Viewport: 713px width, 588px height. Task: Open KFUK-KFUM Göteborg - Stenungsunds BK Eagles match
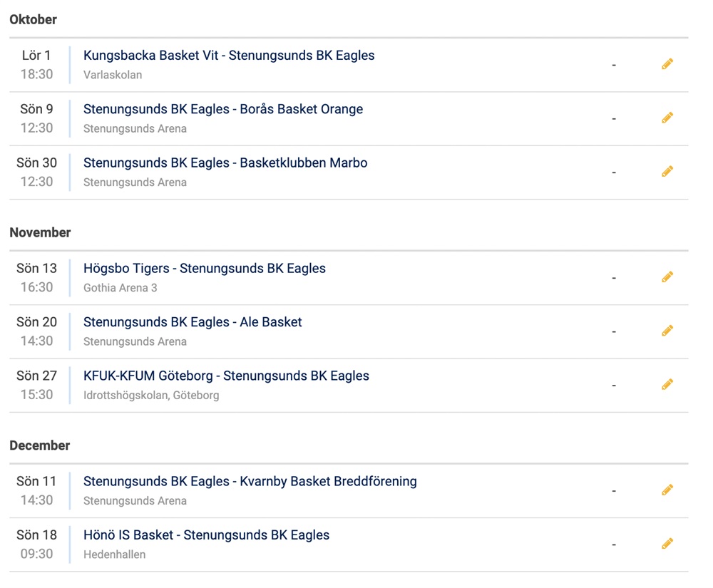(x=226, y=376)
